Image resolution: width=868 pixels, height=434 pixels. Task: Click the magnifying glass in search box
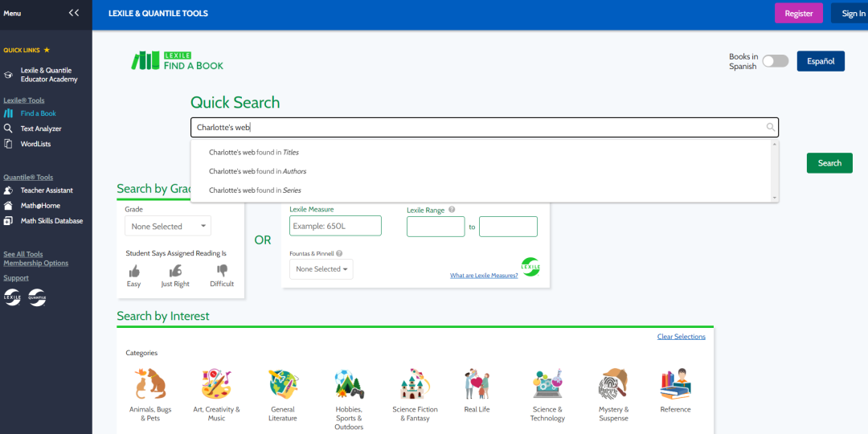click(x=771, y=127)
